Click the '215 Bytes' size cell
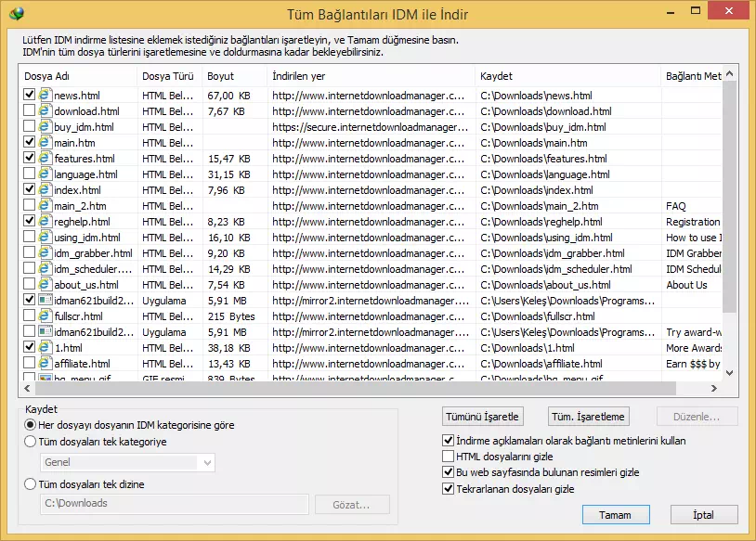This screenshot has height=541, width=756. point(231,316)
